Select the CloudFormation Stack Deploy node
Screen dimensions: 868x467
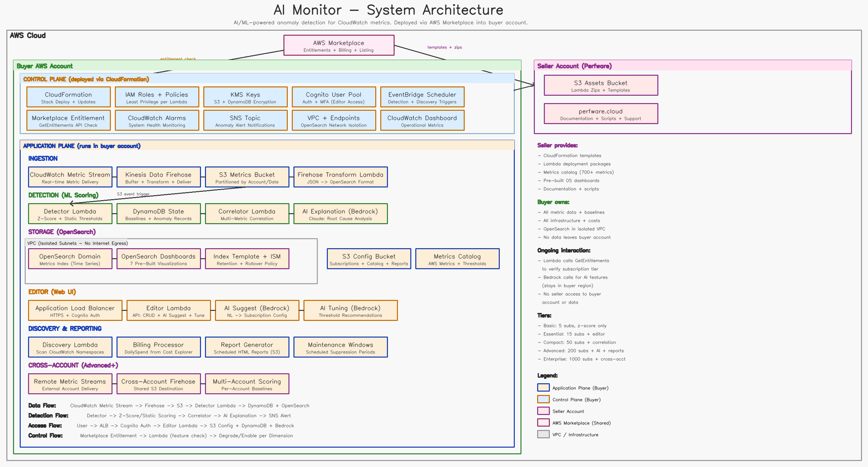coord(68,97)
